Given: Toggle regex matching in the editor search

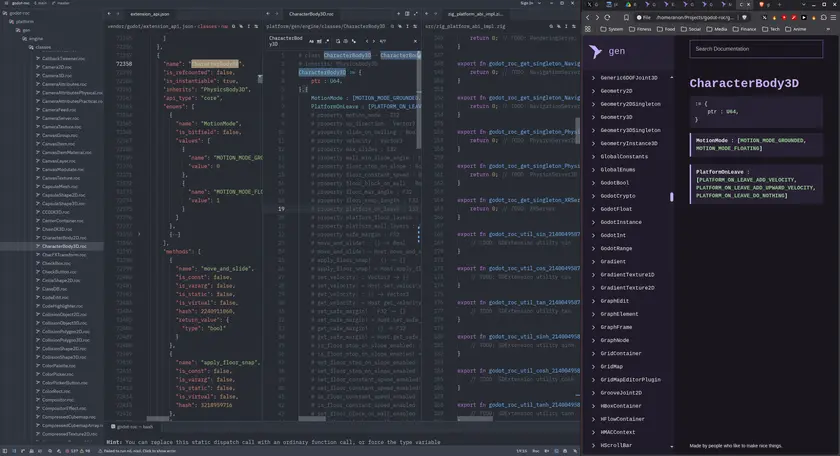Looking at the screenshot, I should coord(327,41).
